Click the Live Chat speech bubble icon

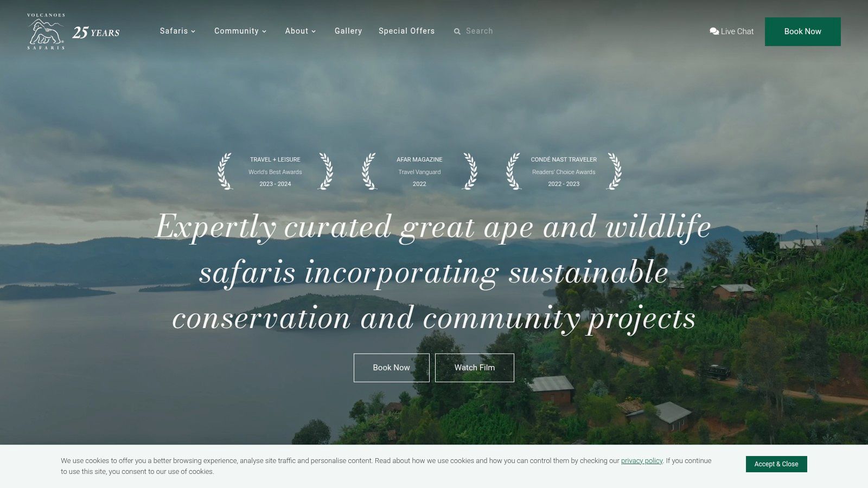coord(713,31)
